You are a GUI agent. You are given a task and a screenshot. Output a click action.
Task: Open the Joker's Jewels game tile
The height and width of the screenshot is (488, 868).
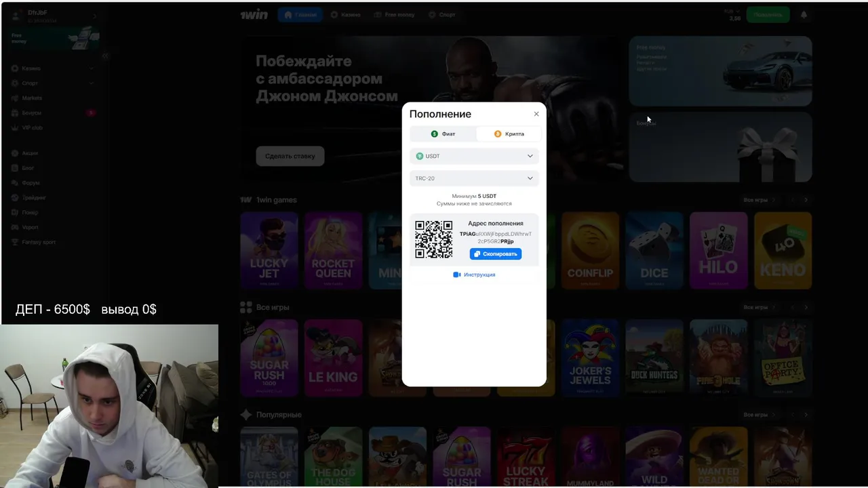coord(590,357)
